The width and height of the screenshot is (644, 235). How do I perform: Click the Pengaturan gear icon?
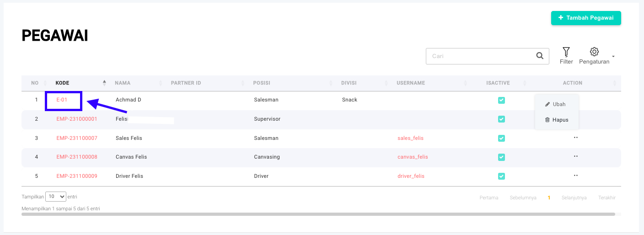tap(594, 52)
